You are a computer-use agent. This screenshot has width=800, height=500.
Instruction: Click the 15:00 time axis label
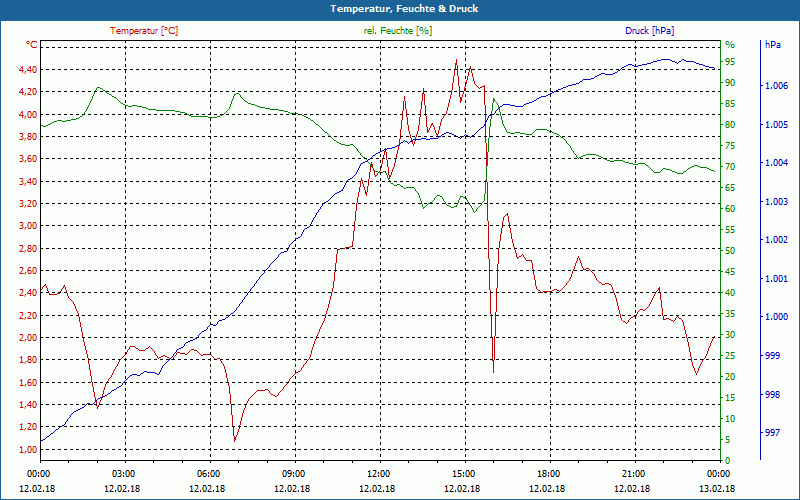pyautogui.click(x=465, y=473)
